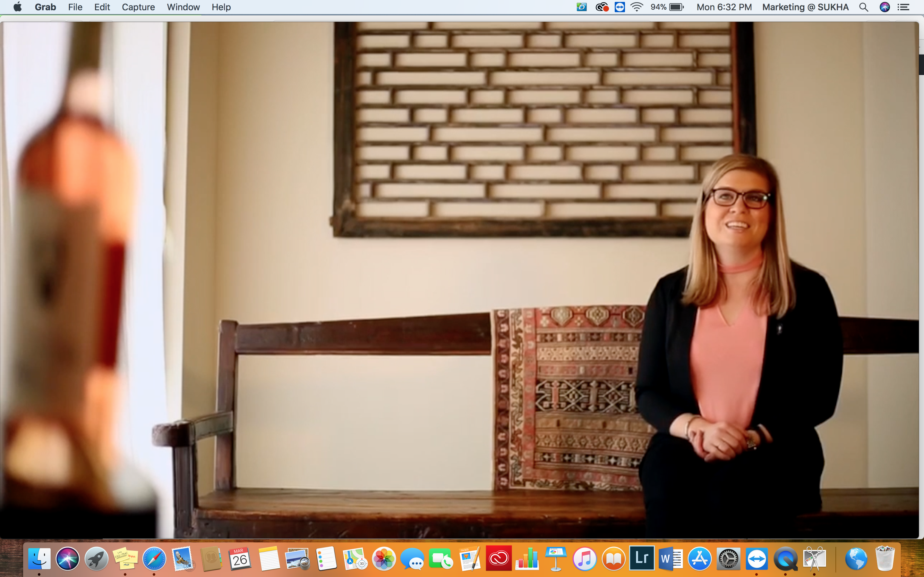
Task: Open the battery status menu
Action: [676, 7]
